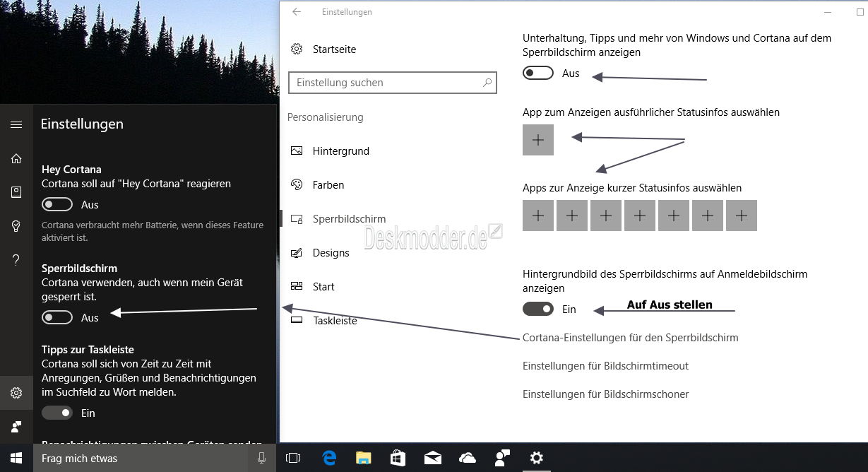Screen dimensions: 868x472
Task: Turn off Tipps zur Taskleiste switch
Action: (57, 413)
